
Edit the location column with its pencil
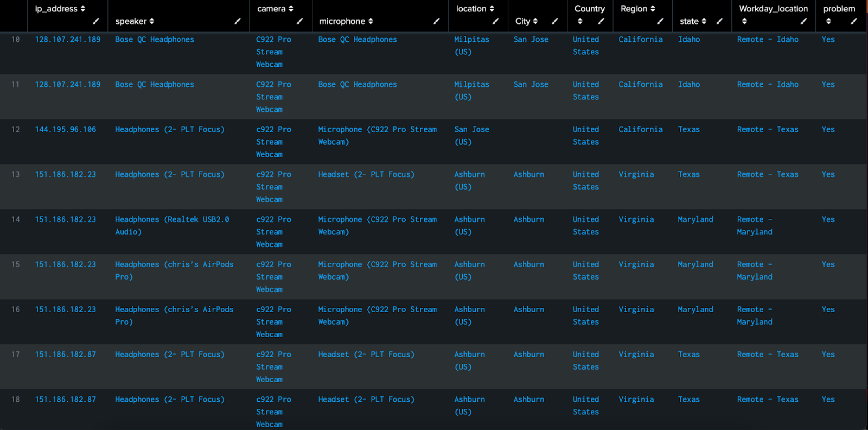(495, 21)
